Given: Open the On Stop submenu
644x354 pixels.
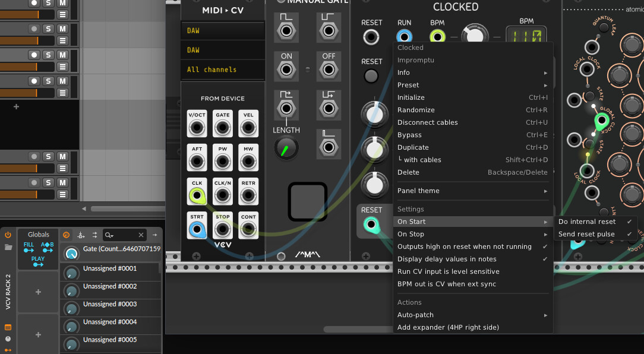Looking at the screenshot, I should 473,234.
